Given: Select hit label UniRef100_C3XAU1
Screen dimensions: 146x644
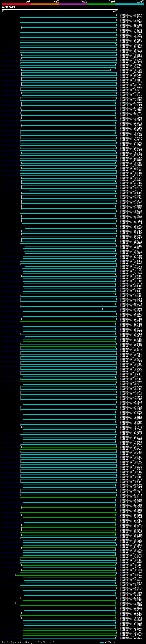Looking at the screenshot, I should (131, 341).
